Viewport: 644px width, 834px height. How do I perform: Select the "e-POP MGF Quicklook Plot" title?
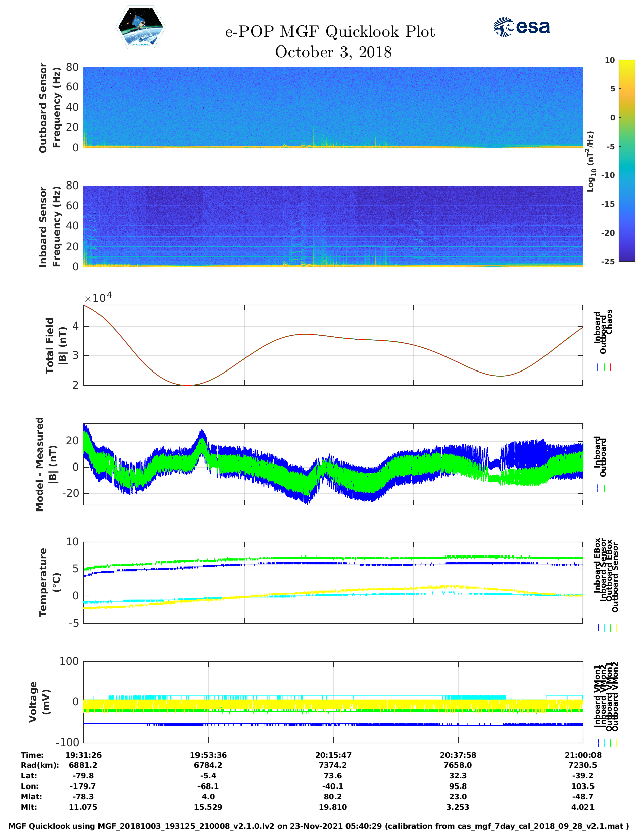point(330,32)
